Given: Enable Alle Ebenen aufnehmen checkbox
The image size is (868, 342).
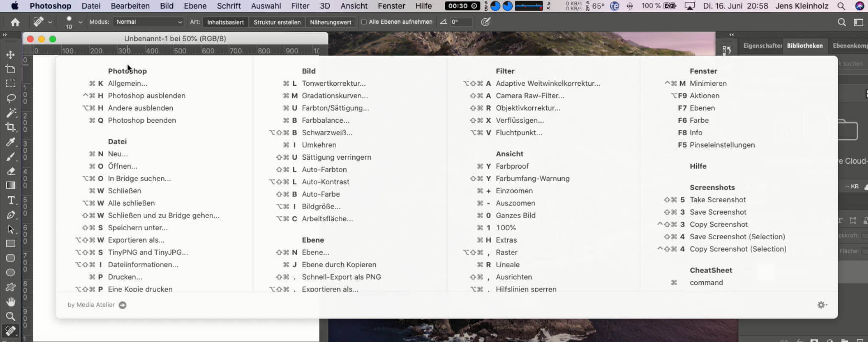Looking at the screenshot, I should (364, 22).
